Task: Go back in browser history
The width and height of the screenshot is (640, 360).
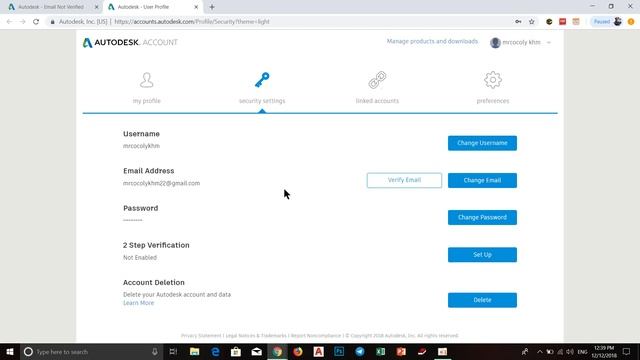Action: (x=9, y=22)
